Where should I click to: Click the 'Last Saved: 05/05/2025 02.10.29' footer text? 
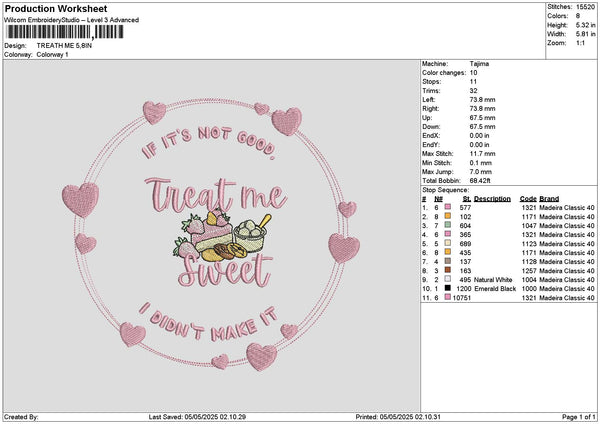pyautogui.click(x=197, y=417)
